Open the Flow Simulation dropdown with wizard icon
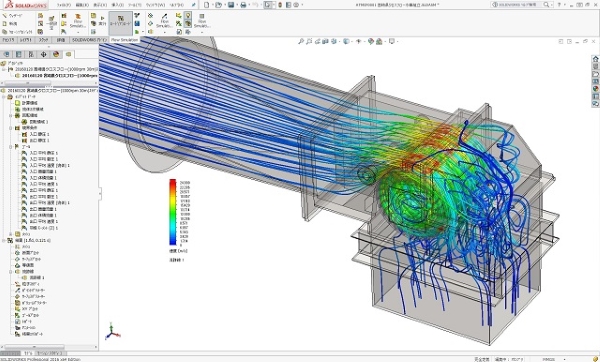Viewport: 600px width, 362px height. pos(78,21)
